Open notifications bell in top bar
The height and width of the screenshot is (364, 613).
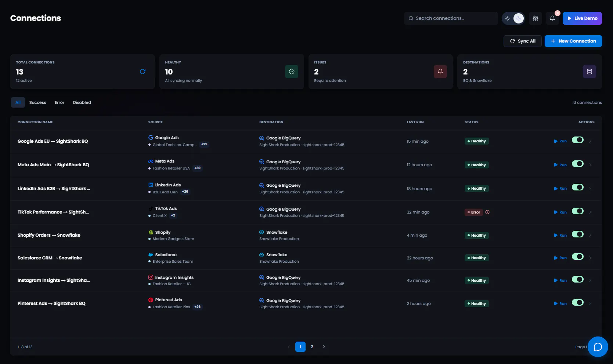pyautogui.click(x=552, y=18)
